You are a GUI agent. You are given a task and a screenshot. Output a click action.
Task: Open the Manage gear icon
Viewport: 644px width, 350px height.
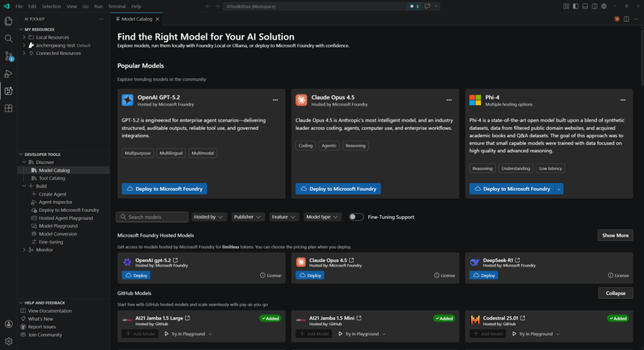(x=8, y=341)
